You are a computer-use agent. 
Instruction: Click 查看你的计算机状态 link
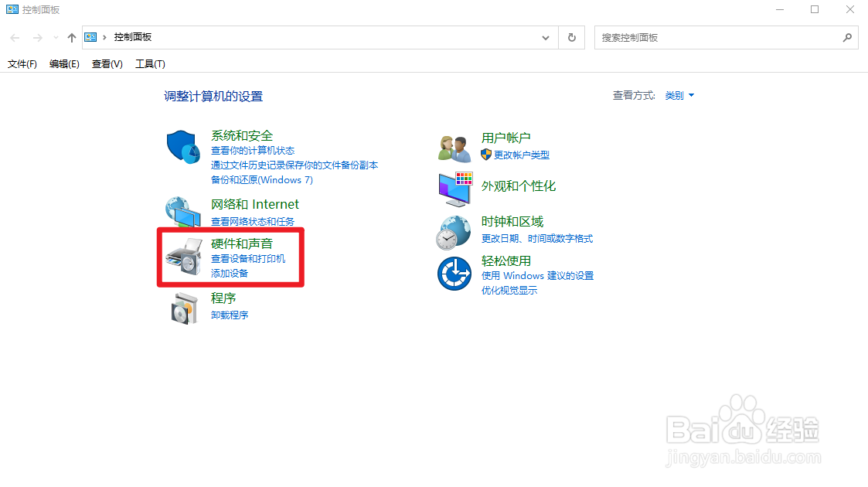[253, 151]
